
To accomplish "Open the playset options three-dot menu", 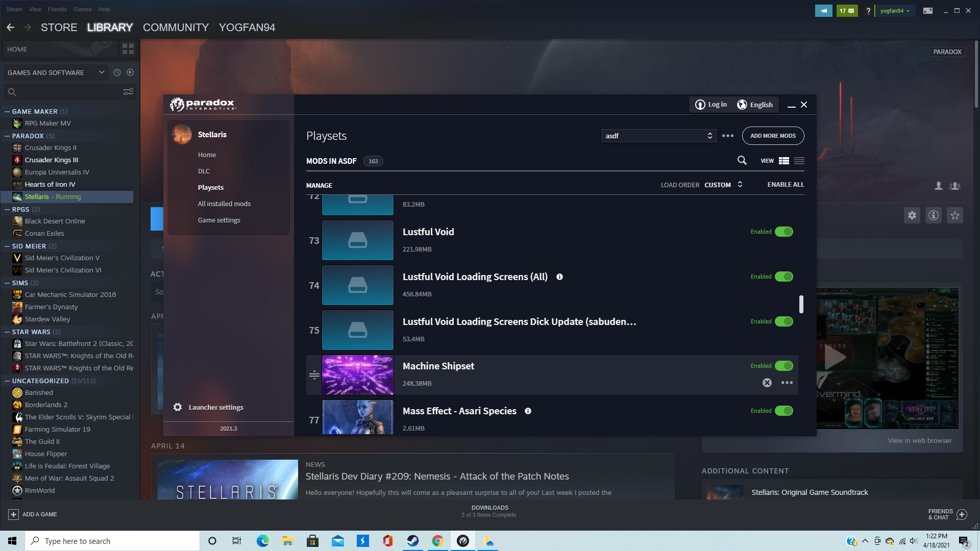I will point(728,136).
